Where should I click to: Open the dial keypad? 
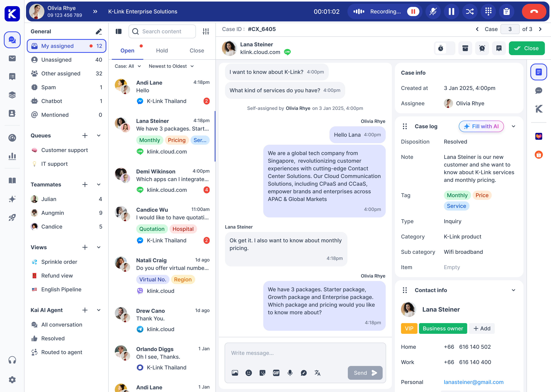pyautogui.click(x=488, y=11)
